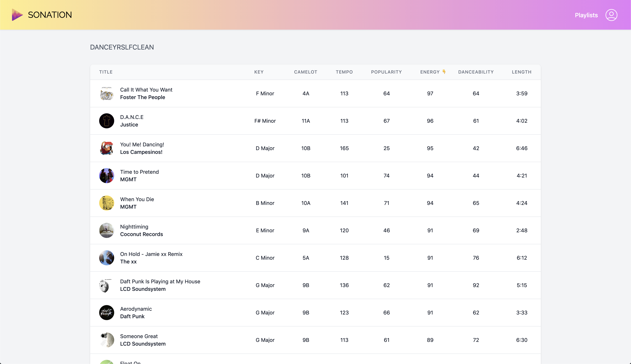The image size is (631, 364).
Task: Select the DANCEYRSLFCLEAN playlist heading
Action: click(x=122, y=47)
